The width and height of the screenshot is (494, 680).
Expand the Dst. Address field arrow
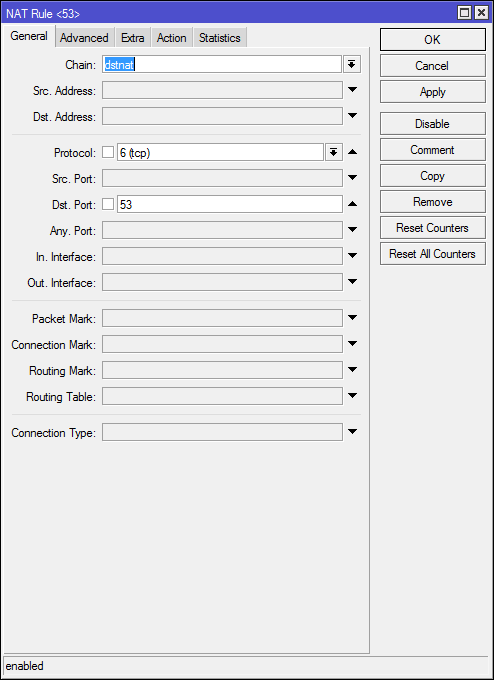coord(353,116)
